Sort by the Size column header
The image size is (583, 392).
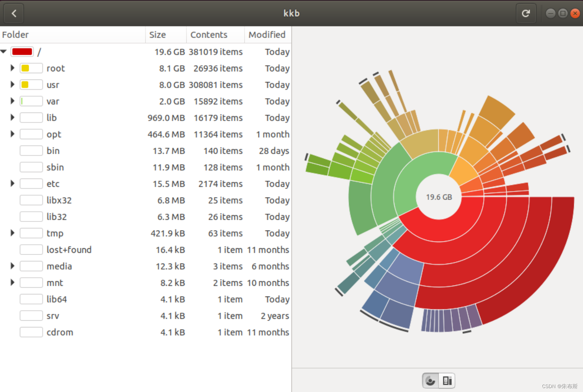pos(157,35)
